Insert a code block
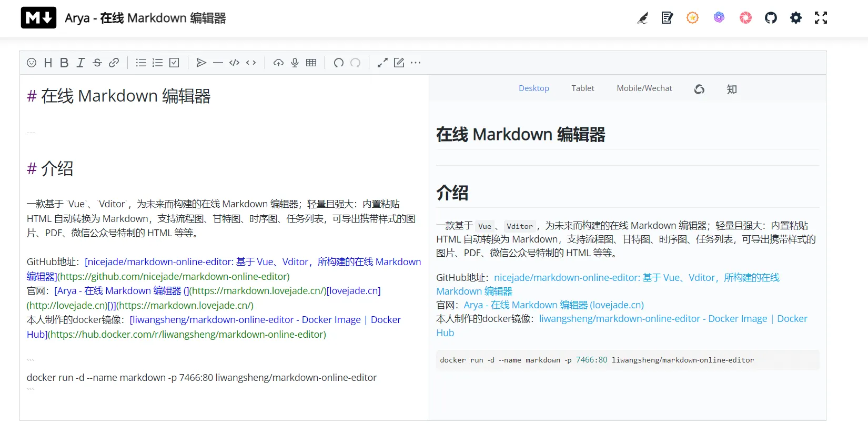This screenshot has width=868, height=433. click(235, 63)
